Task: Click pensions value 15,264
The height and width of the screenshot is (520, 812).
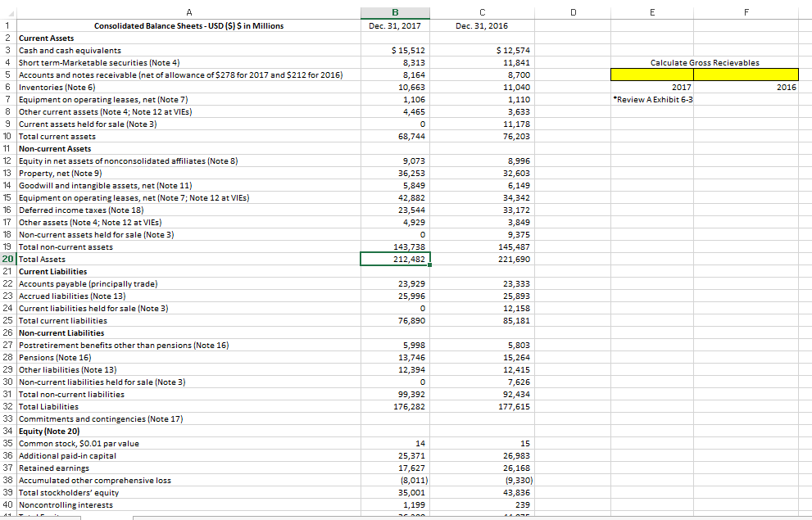Action: [482, 358]
